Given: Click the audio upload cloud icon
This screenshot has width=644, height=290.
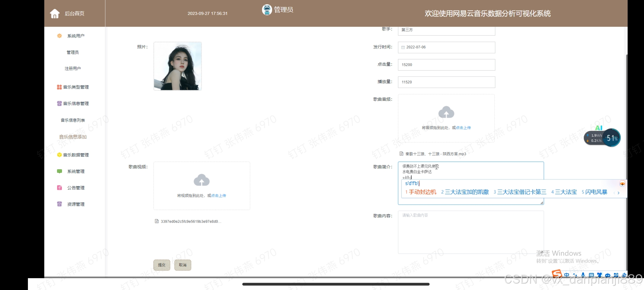Looking at the screenshot, I should point(446,112).
